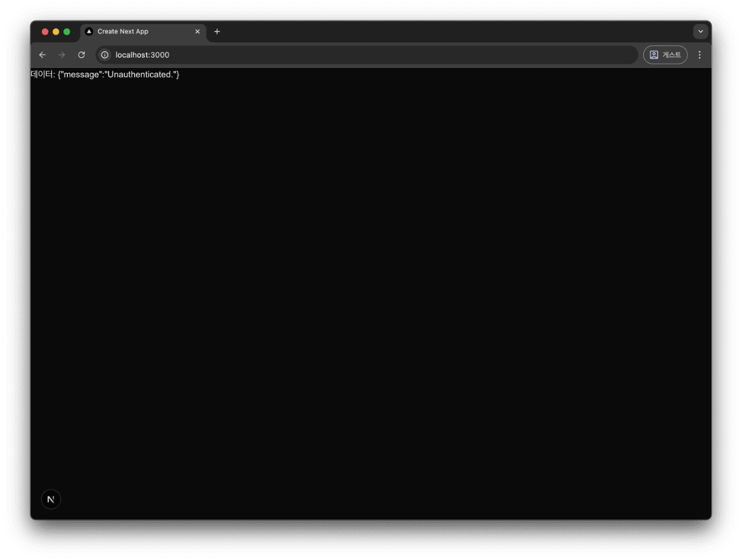Expand the tab search dropdown

[701, 32]
